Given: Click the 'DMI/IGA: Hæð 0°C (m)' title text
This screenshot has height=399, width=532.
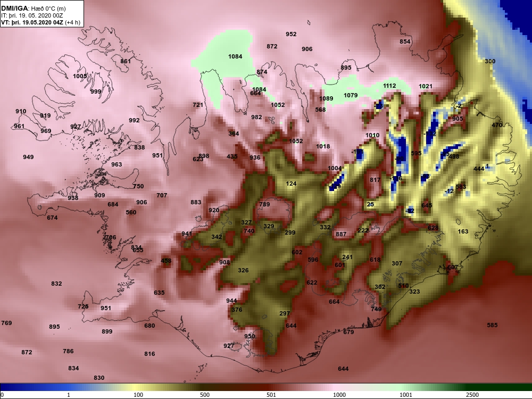Looking at the screenshot, I should click(33, 9).
